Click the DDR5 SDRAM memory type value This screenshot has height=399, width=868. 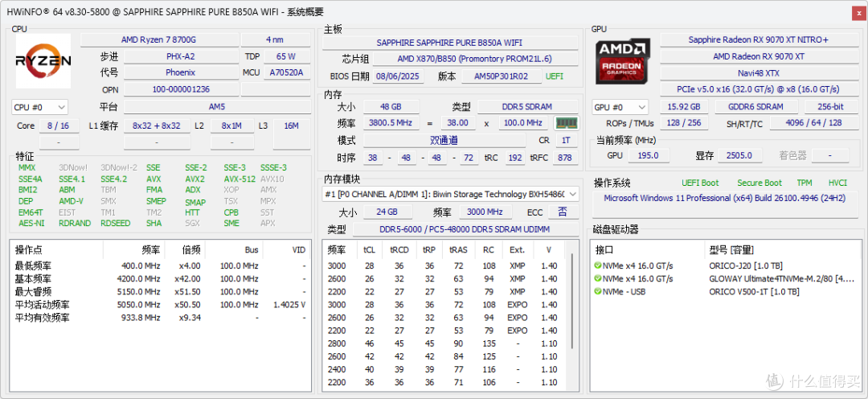(527, 107)
